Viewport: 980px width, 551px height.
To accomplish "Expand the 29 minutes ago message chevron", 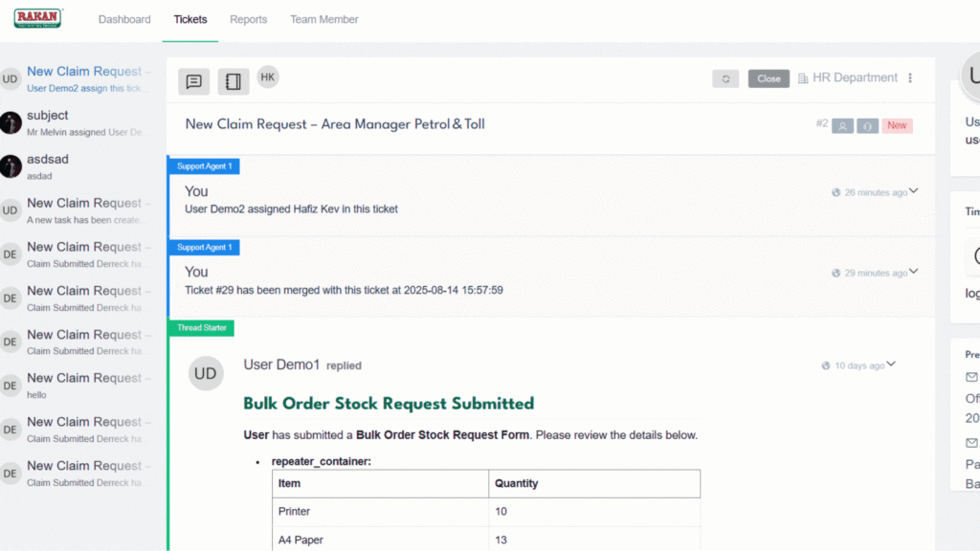I will (x=914, y=272).
